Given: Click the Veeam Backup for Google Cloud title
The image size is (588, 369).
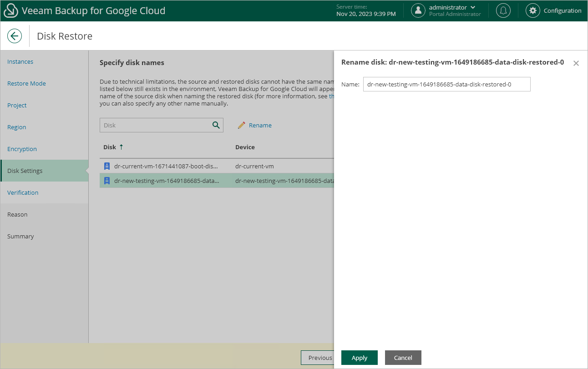Looking at the screenshot, I should tap(94, 11).
